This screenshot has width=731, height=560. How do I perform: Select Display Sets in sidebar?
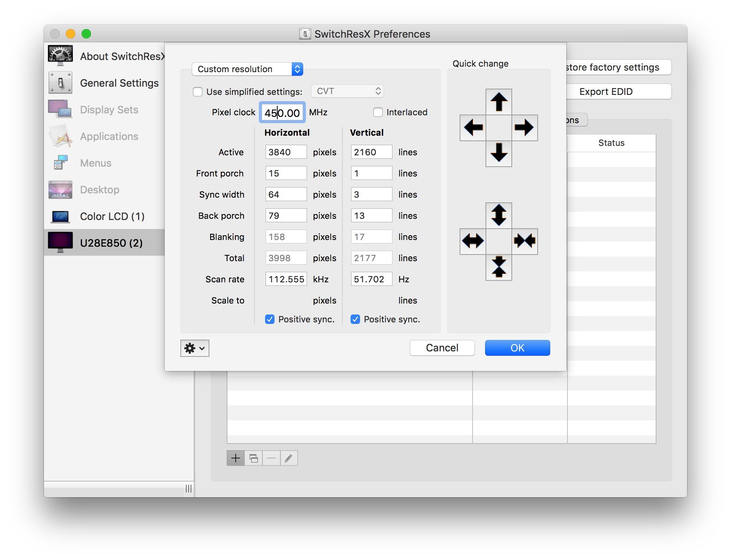104,110
